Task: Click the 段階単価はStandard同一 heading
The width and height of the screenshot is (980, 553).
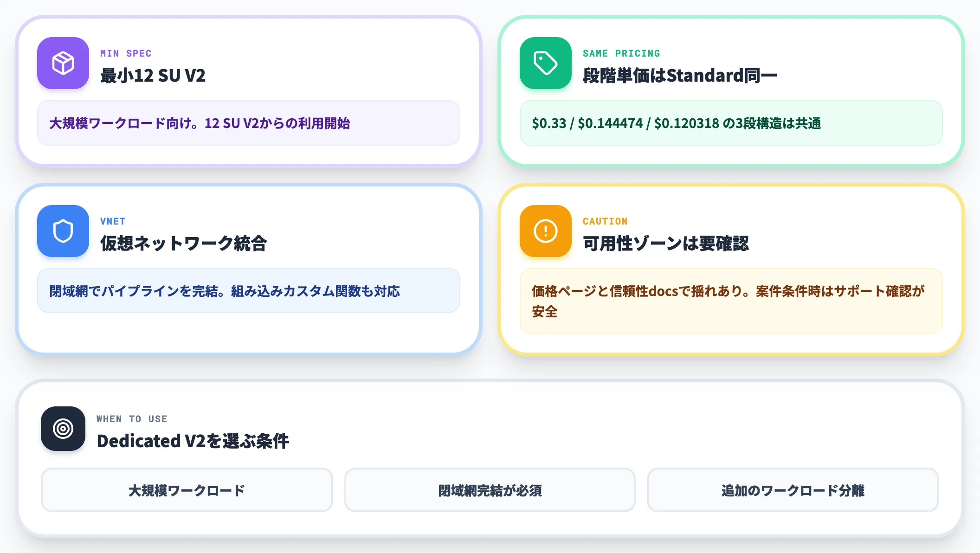Action: (680, 76)
